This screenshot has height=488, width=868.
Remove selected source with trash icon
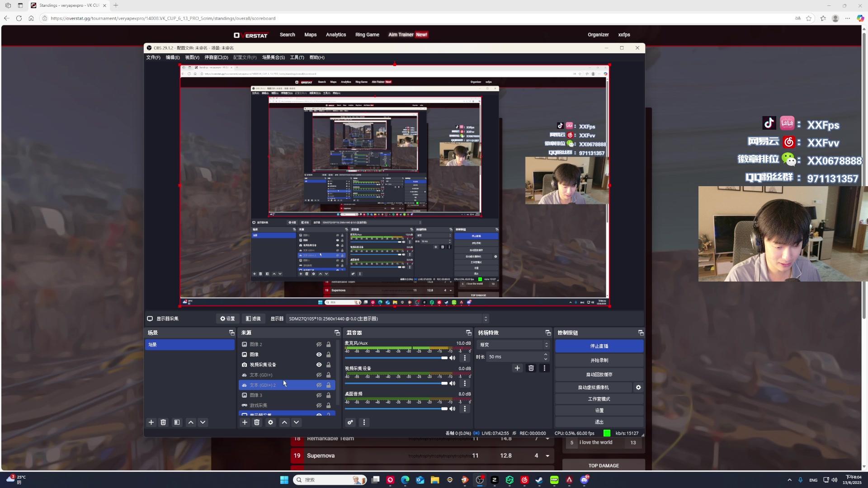pos(257,422)
